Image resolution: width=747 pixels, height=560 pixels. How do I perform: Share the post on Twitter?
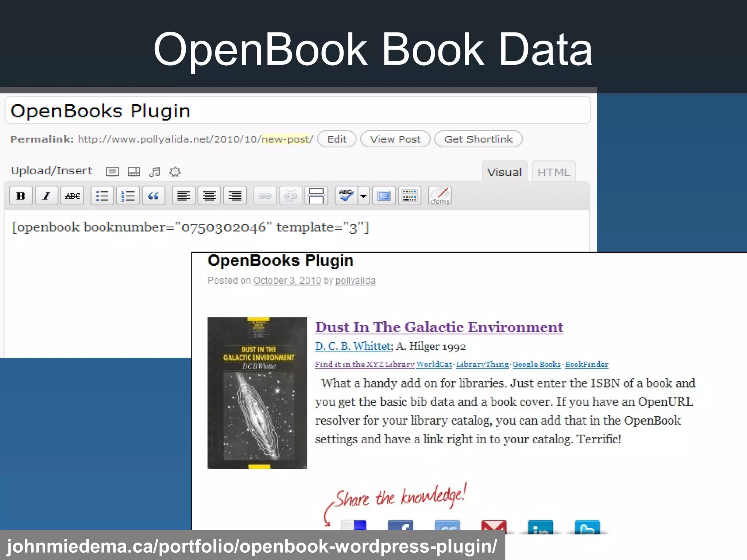coord(587,527)
